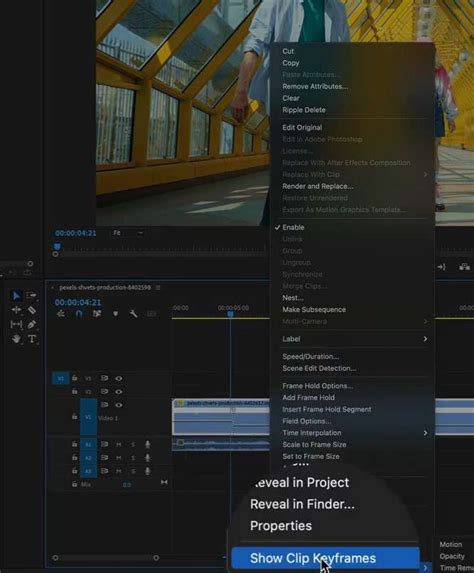Solo audio track A1
Screen dimensions: 474x573
click(x=133, y=444)
